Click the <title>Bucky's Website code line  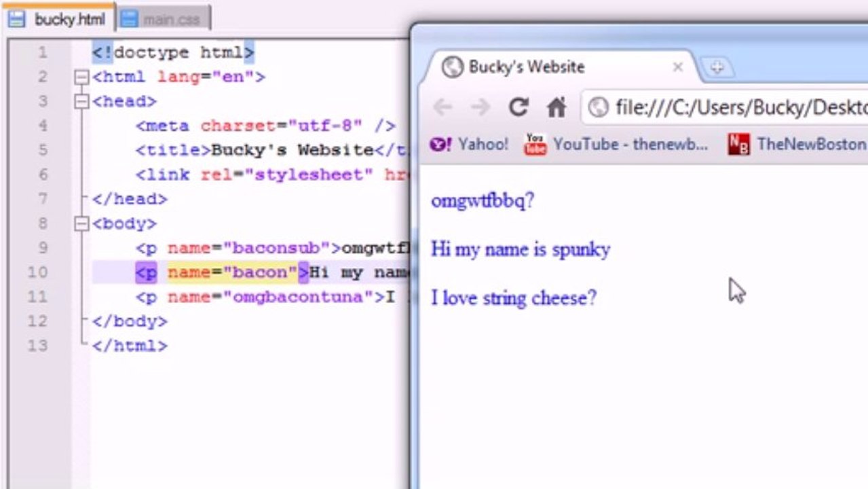272,150
